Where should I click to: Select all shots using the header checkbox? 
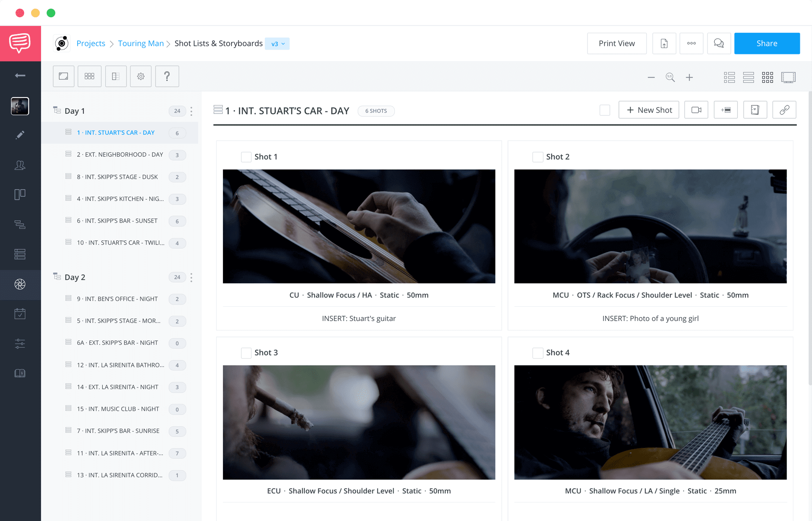pyautogui.click(x=605, y=110)
